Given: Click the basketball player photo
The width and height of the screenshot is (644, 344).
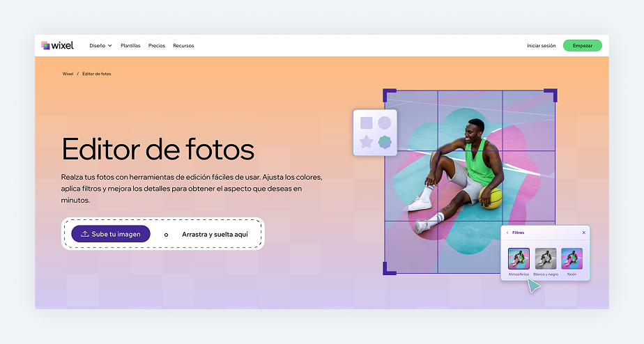Looking at the screenshot, I should (469, 182).
